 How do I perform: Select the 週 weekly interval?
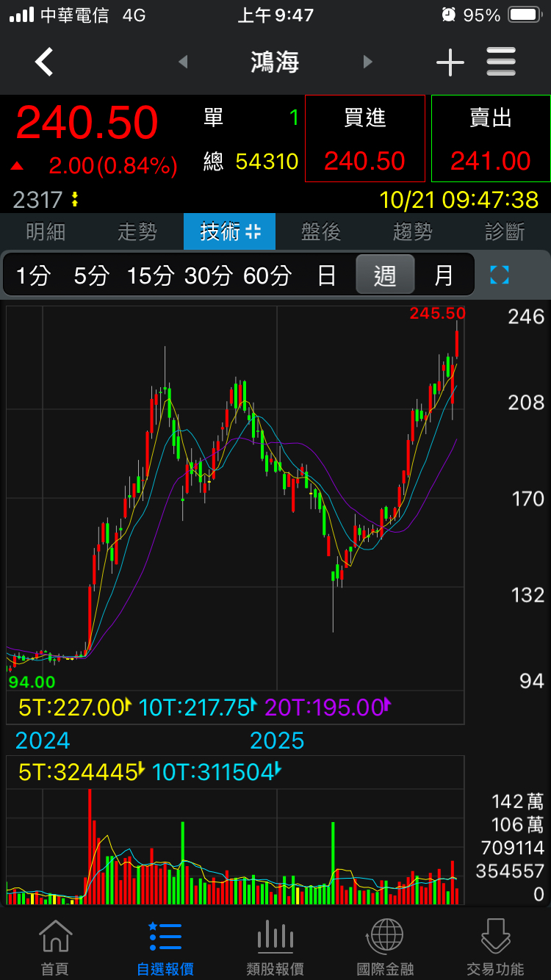(x=385, y=275)
